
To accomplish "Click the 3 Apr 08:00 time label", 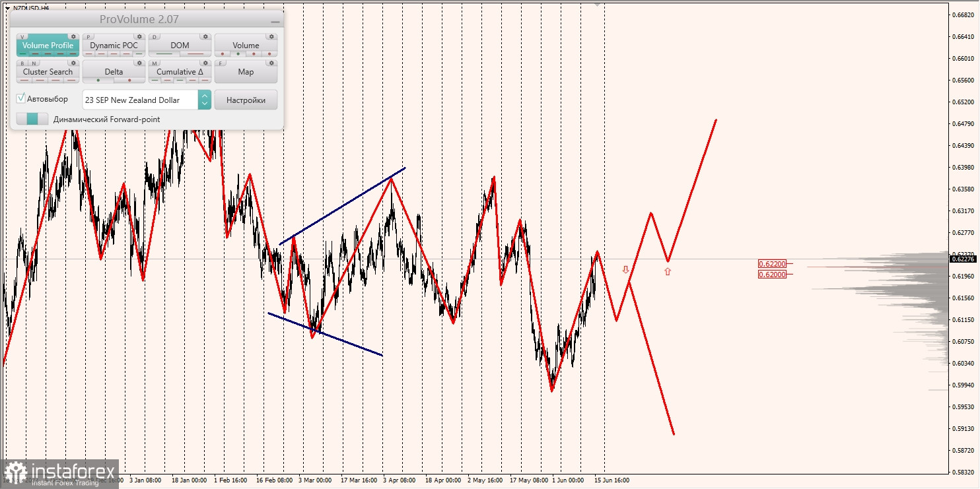I will point(399,480).
